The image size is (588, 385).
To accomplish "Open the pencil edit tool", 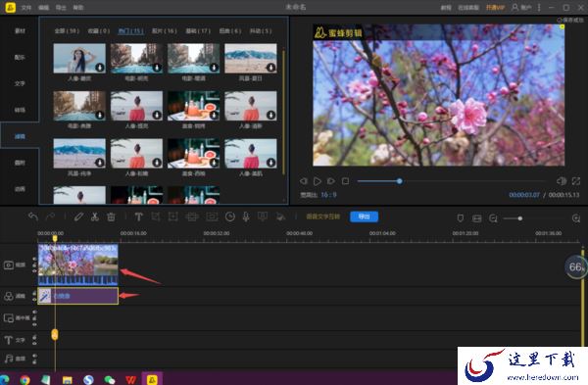I will tap(78, 217).
